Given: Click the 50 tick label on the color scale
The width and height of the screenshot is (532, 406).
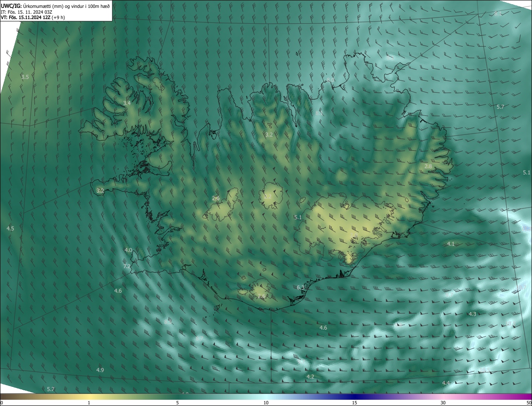Looking at the screenshot, I should point(529,403).
